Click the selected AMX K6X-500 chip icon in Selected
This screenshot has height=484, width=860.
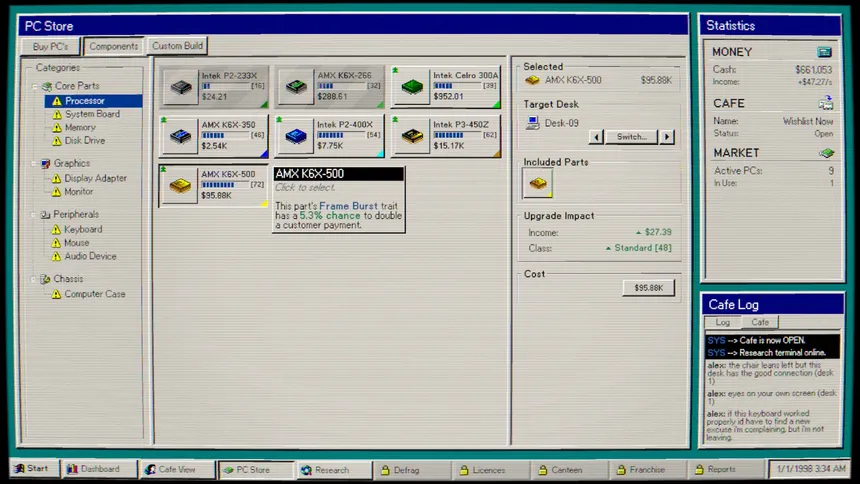click(x=532, y=80)
